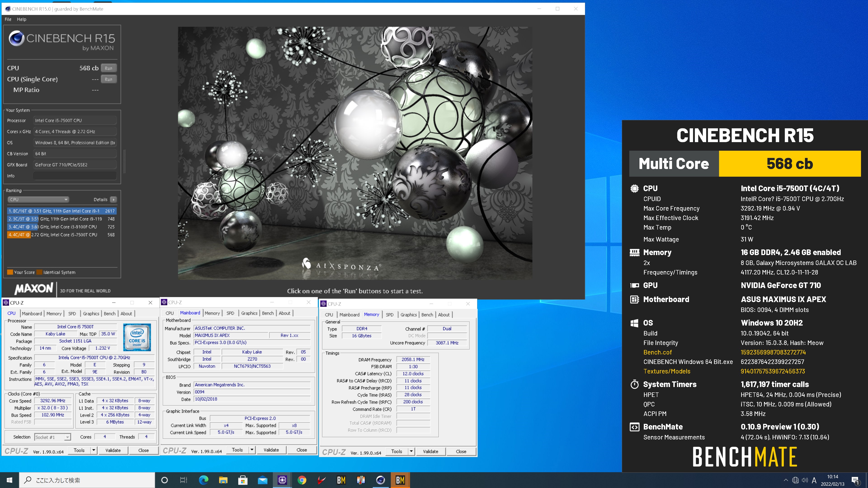This screenshot has height=488, width=868.
Task: Open volume speaker icon in tray
Action: 805,480
